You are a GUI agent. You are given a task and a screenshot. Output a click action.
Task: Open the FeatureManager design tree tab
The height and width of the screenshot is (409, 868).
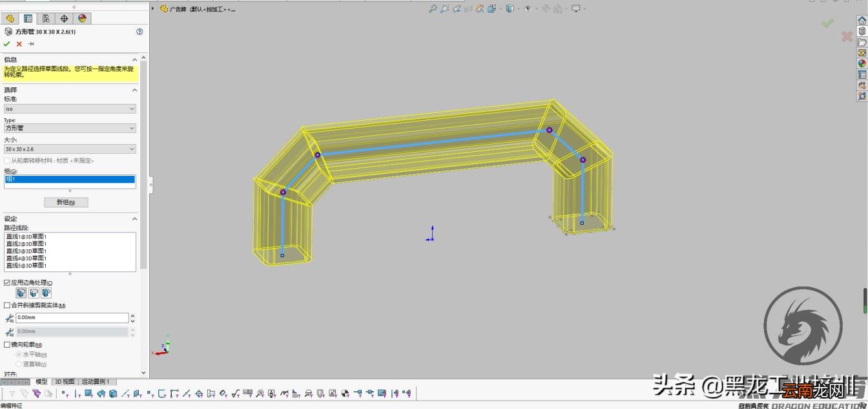tap(10, 18)
